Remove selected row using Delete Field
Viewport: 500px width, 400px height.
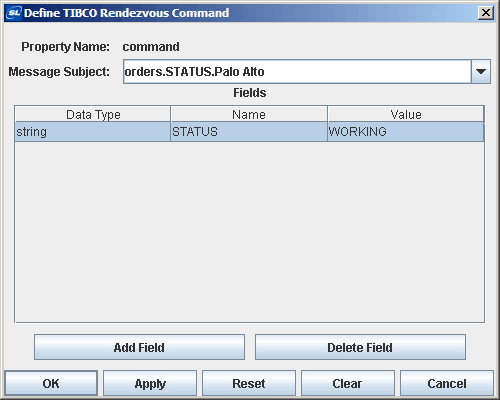(360, 347)
